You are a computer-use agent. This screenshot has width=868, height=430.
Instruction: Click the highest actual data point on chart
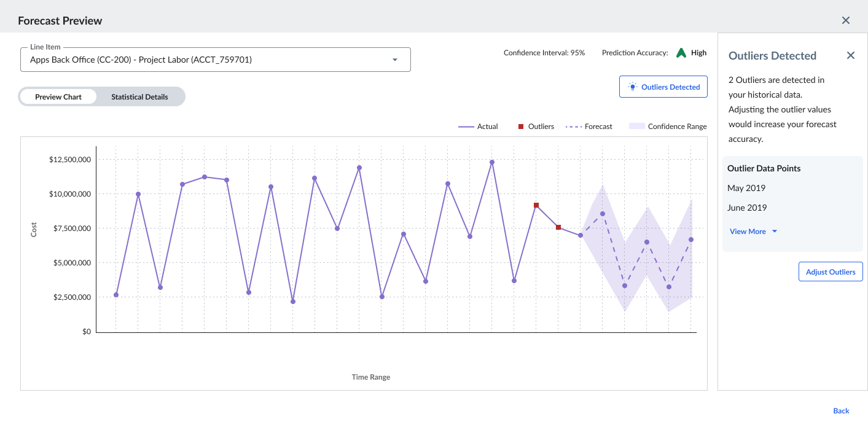tap(492, 162)
